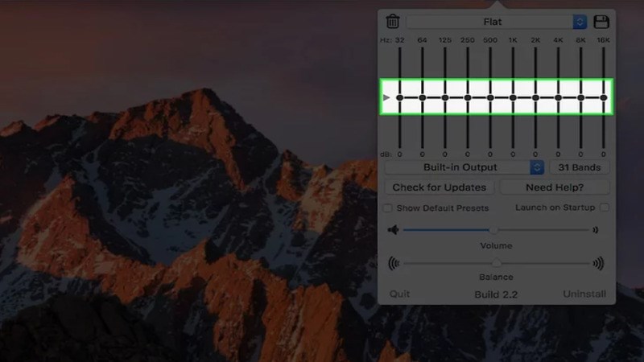Click Uninstall link
644x362 pixels.
(x=584, y=294)
